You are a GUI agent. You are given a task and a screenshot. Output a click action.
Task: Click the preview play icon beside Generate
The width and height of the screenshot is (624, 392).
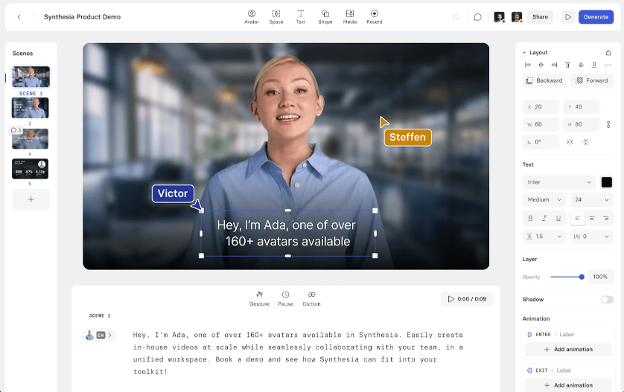568,17
